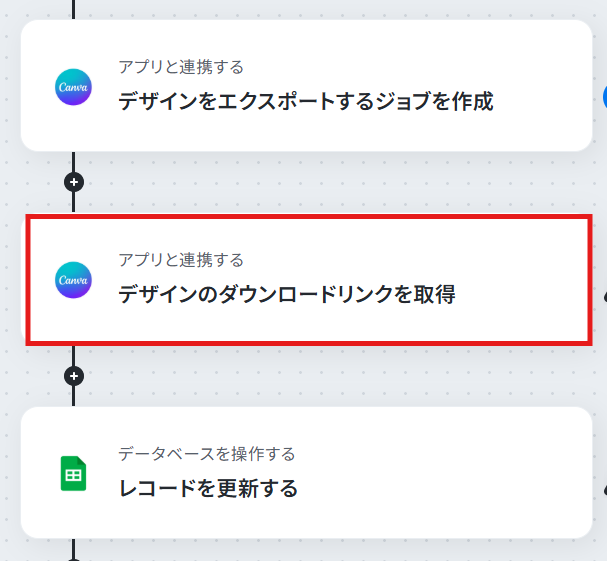Select the red-highlighted download link card
607x561 pixels.
click(309, 280)
